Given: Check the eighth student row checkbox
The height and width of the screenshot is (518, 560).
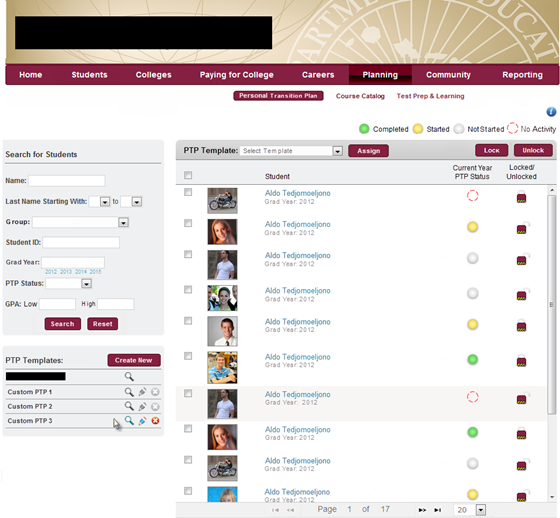Looking at the screenshot, I should [x=188, y=428].
